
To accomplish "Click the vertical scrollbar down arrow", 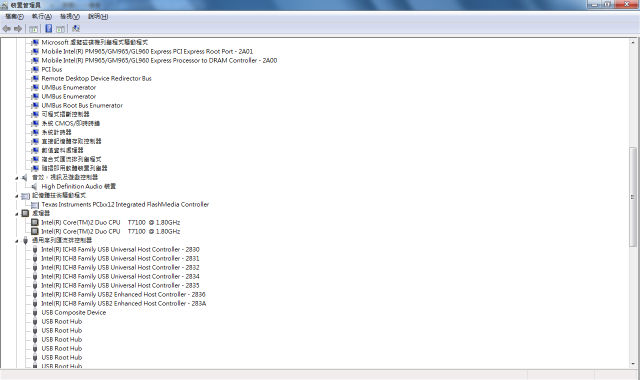I will pyautogui.click(x=633, y=363).
